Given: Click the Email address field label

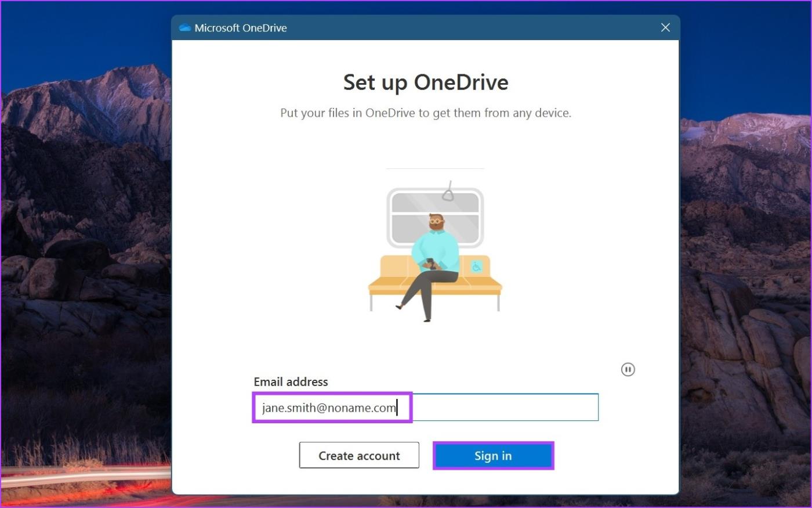Looking at the screenshot, I should pyautogui.click(x=291, y=381).
